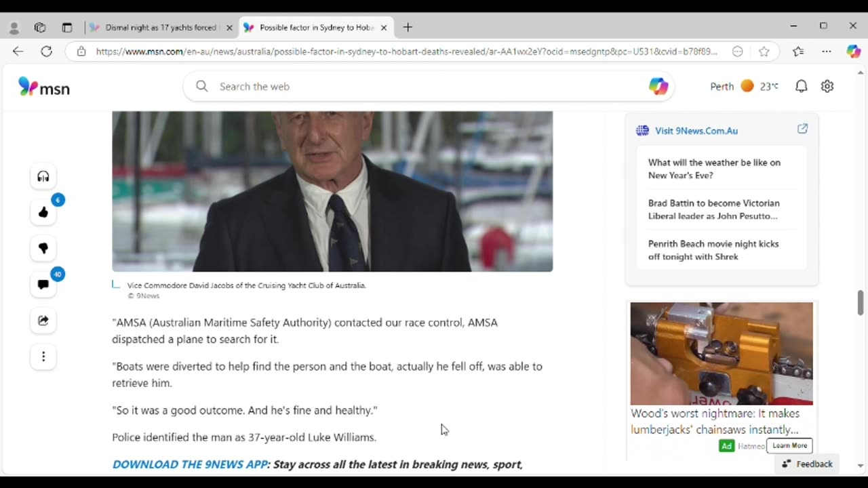Focus the Search the web field
This screenshot has height=488, width=868.
pos(427,86)
